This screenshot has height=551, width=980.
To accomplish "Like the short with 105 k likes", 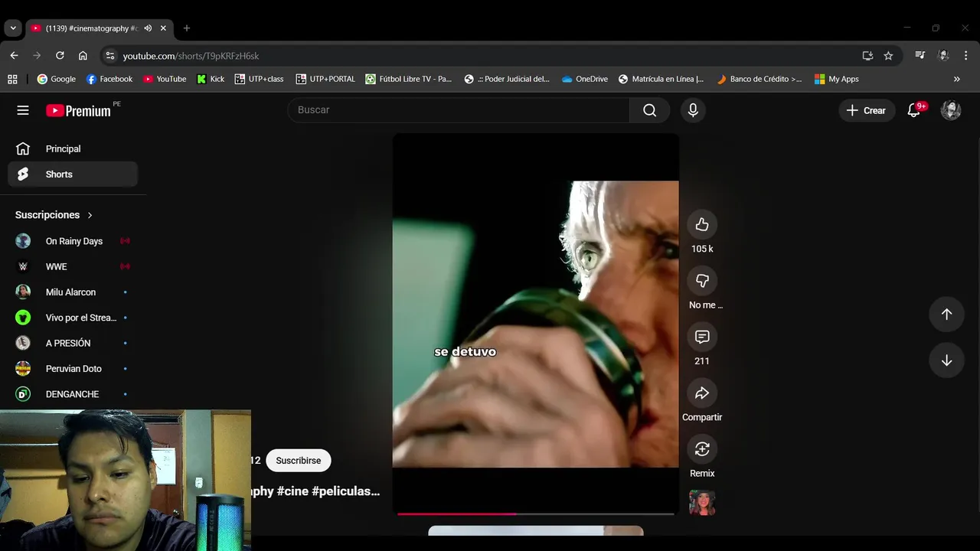I will [702, 224].
